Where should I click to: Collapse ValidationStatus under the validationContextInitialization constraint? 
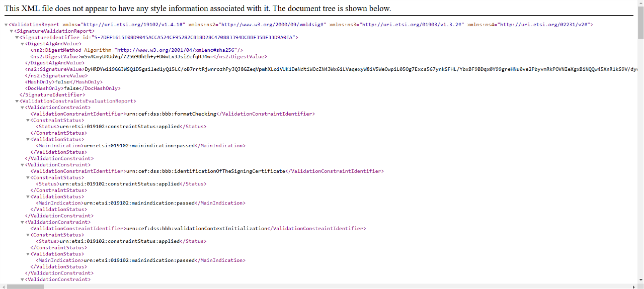click(28, 254)
